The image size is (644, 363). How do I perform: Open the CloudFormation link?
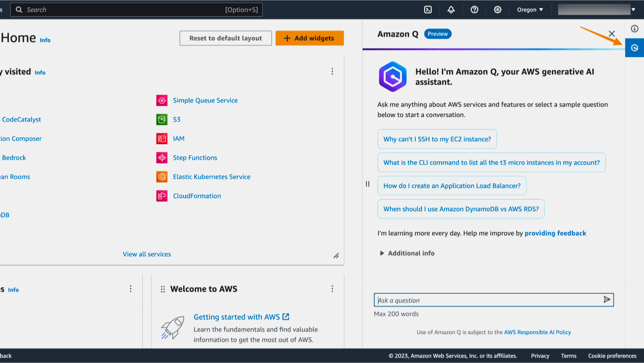[x=197, y=196]
